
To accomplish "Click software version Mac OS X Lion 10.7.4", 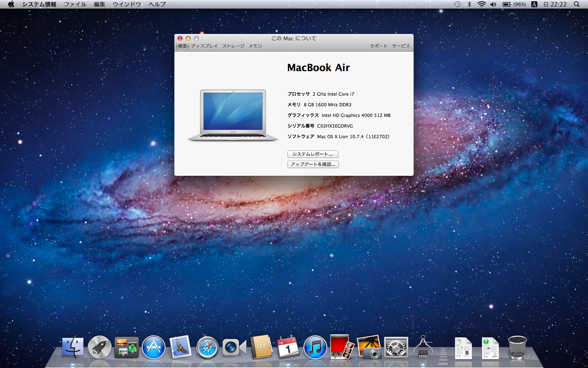I will pos(354,137).
